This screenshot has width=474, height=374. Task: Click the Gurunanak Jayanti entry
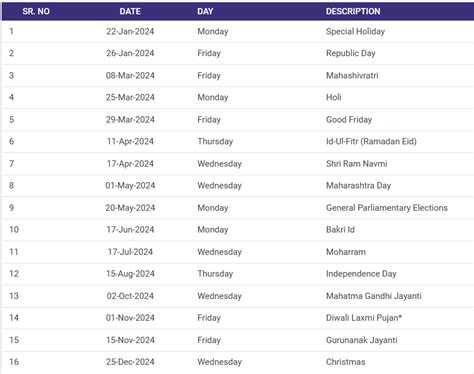(x=362, y=340)
